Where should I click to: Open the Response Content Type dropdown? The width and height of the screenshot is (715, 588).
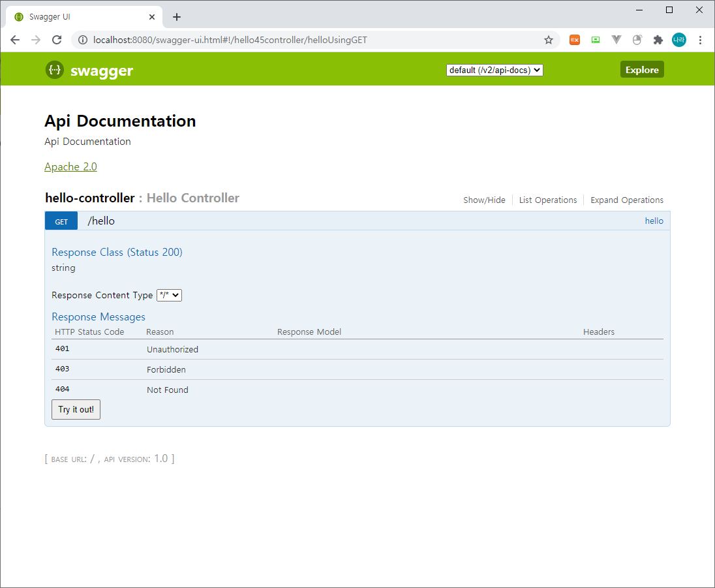pyautogui.click(x=169, y=295)
